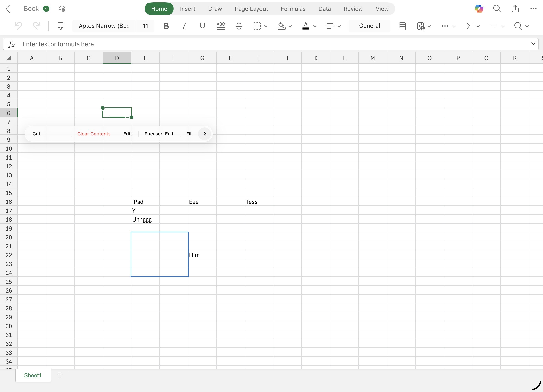The image size is (543, 392).
Task: Open the top-right ellipsis menu
Action: (533, 9)
